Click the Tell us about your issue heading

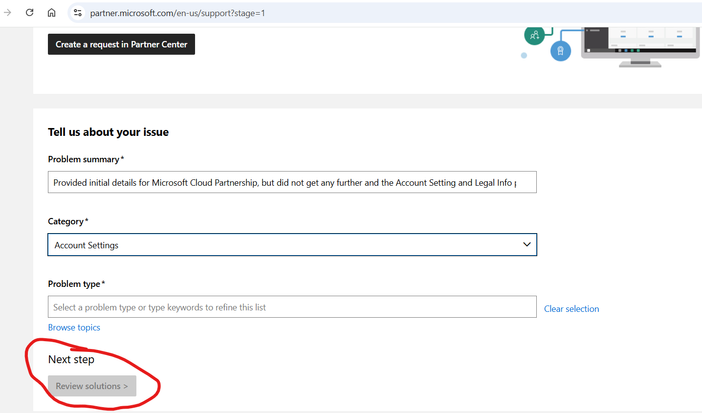(x=108, y=132)
